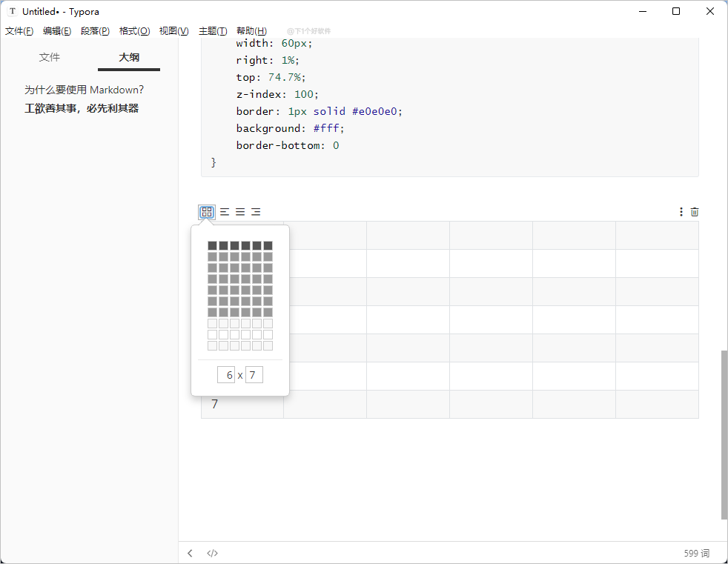Select the 大纲 outline tab
This screenshot has width=728, height=564.
point(129,57)
